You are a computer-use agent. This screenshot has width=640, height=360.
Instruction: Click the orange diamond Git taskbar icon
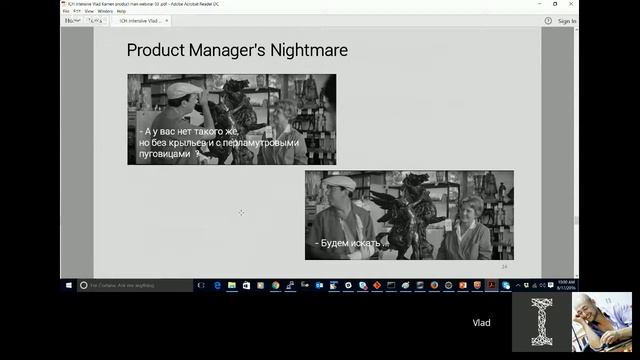(x=377, y=285)
